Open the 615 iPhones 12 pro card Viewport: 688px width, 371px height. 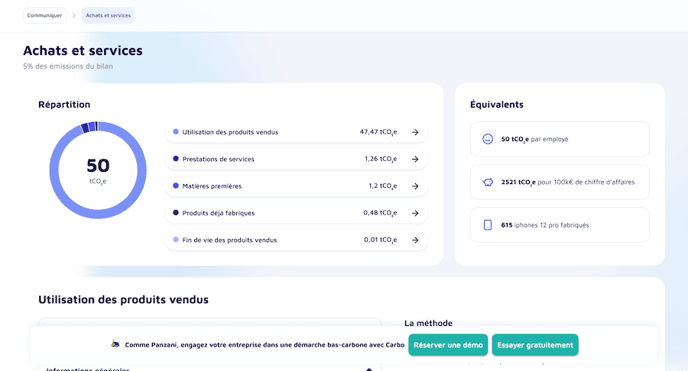point(559,225)
